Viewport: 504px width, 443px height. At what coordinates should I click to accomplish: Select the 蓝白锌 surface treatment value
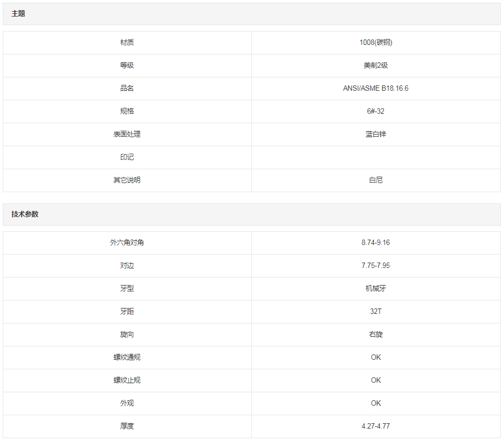point(375,135)
